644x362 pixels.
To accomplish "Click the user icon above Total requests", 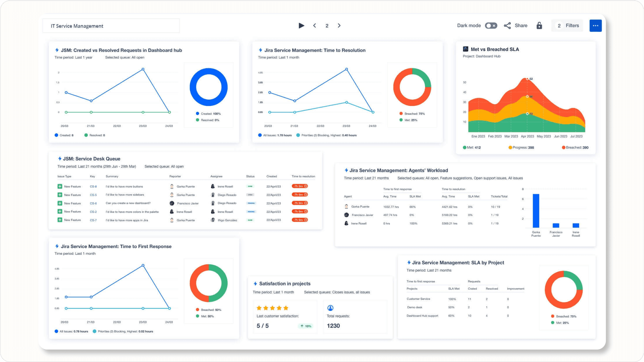I will coord(330,308).
